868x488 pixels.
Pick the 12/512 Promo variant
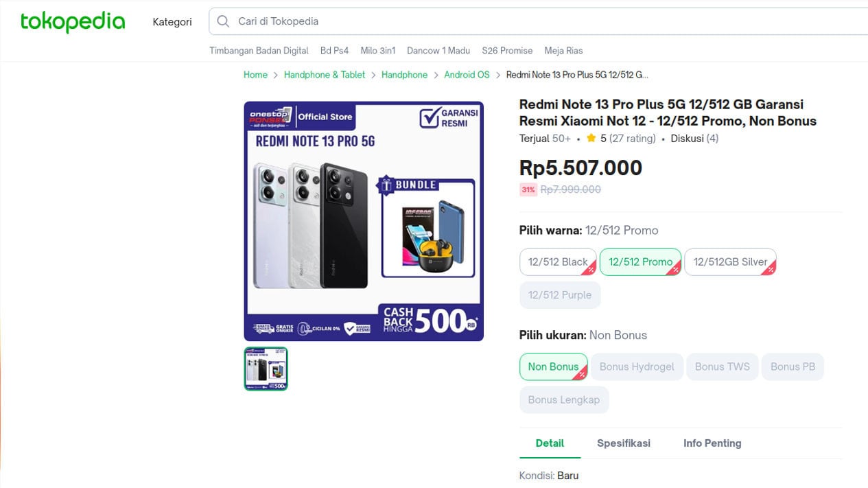pyautogui.click(x=640, y=262)
